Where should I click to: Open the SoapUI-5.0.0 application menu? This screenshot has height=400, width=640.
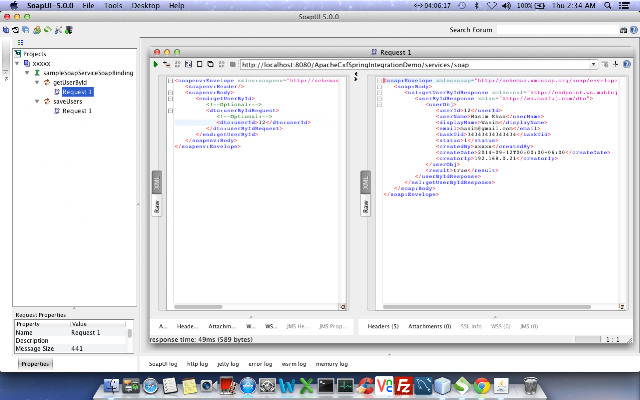click(x=50, y=5)
